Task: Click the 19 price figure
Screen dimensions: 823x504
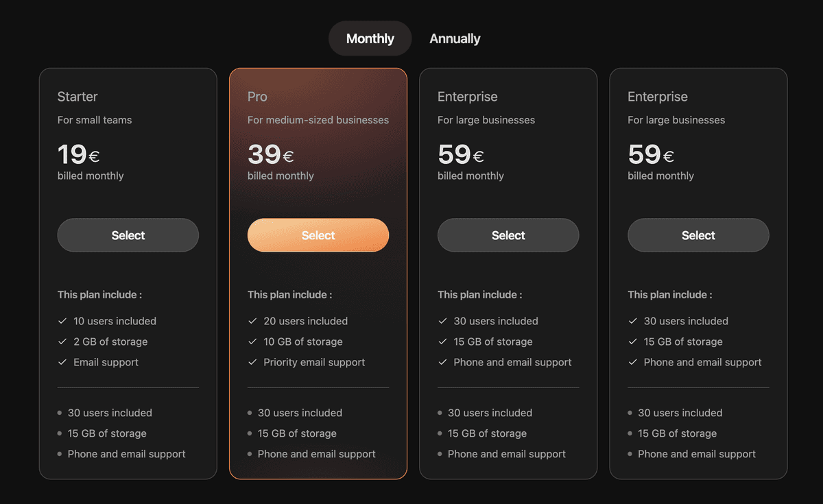Action: pyautogui.click(x=72, y=154)
